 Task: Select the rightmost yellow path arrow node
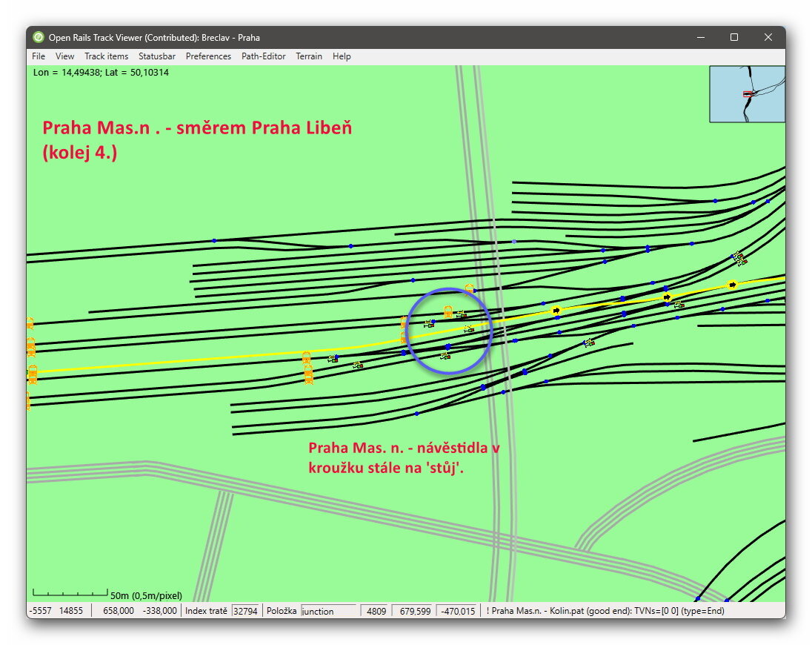[732, 285]
